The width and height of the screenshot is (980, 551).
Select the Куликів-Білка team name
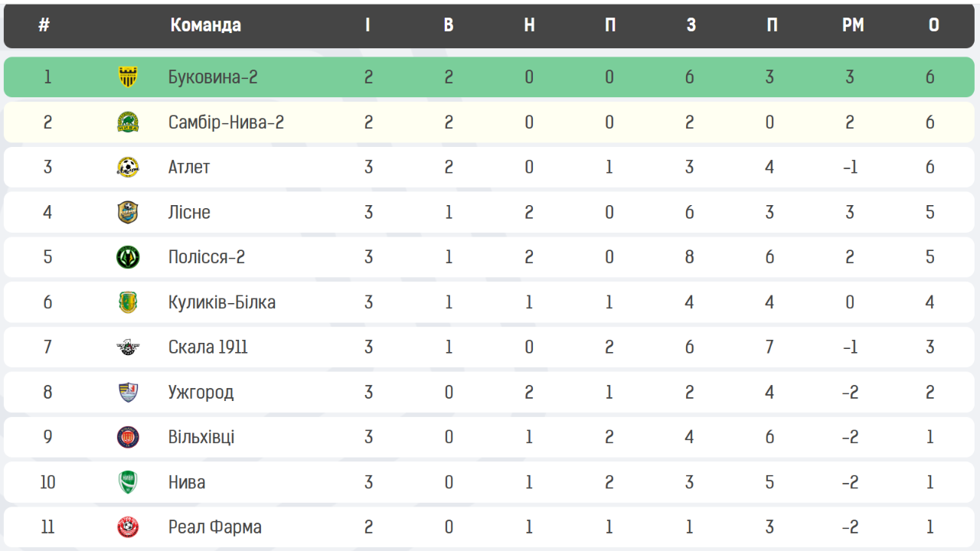(x=222, y=302)
